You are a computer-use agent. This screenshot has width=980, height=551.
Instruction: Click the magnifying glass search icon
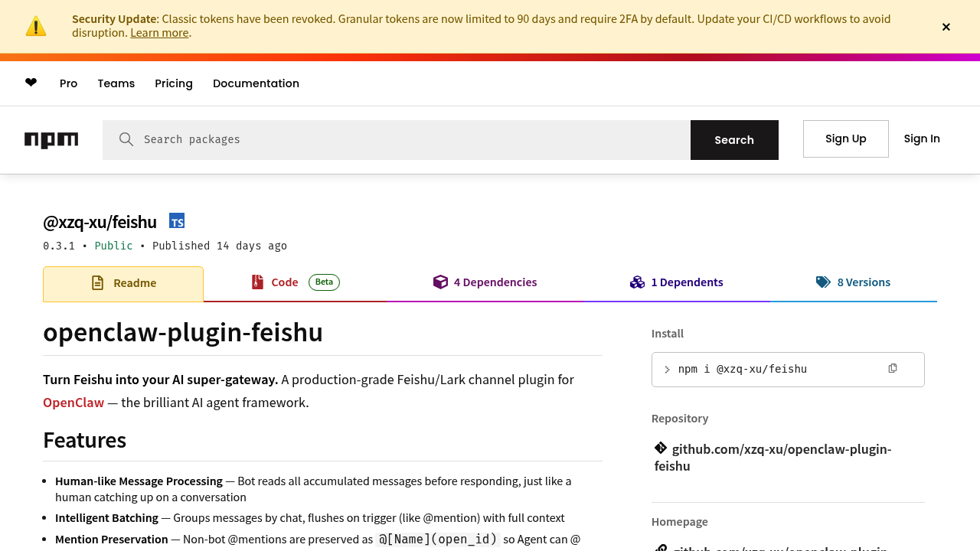point(126,139)
